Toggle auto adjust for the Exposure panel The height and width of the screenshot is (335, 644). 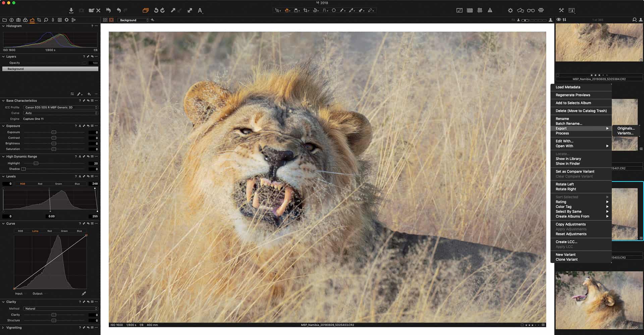[x=80, y=126]
